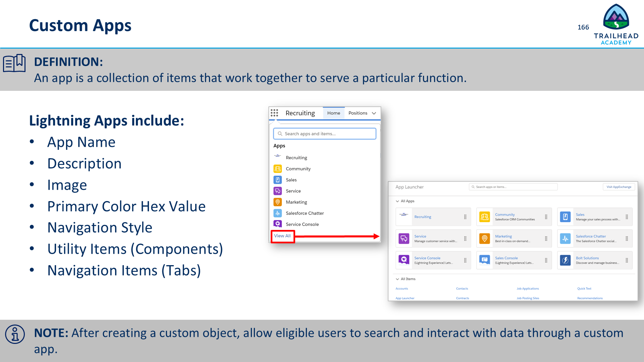Click Marketing tile icon in App Launcher
Screen dimensions: 644x362
point(485,239)
